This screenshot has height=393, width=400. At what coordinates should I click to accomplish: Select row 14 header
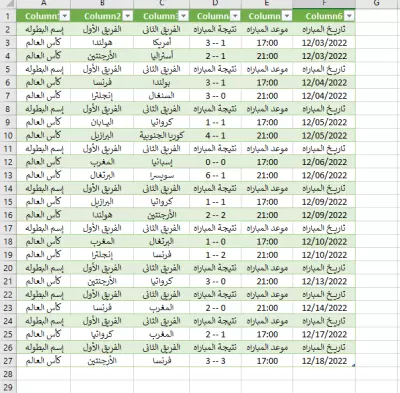point(8,188)
